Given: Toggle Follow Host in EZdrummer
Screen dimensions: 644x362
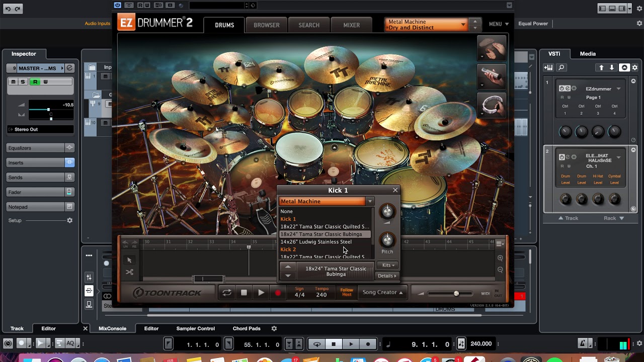Looking at the screenshot, I should coord(347,292).
